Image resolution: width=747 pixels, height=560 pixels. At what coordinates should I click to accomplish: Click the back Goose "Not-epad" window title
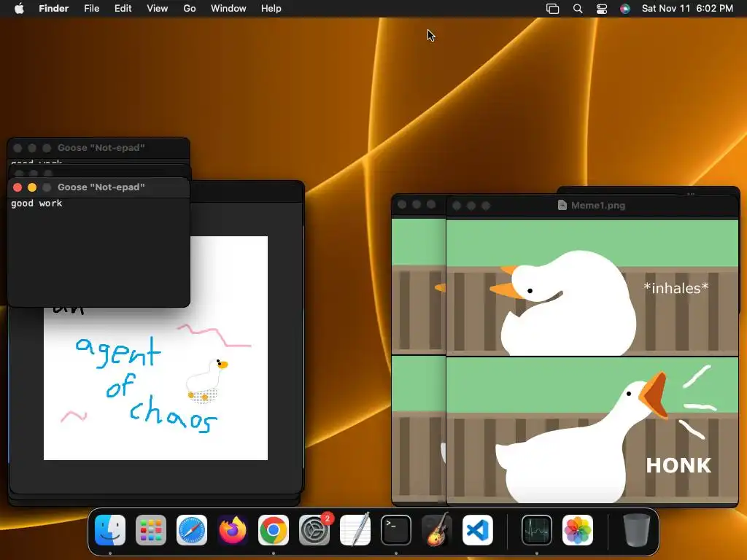[x=101, y=147]
